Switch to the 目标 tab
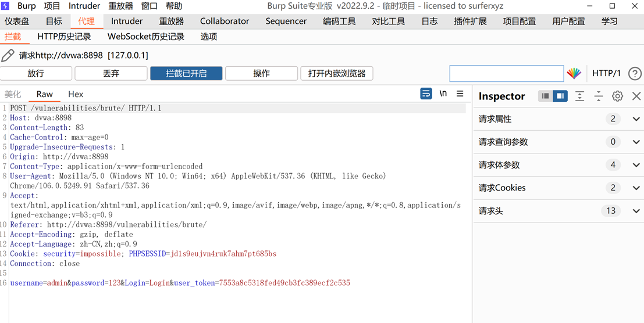 point(54,21)
